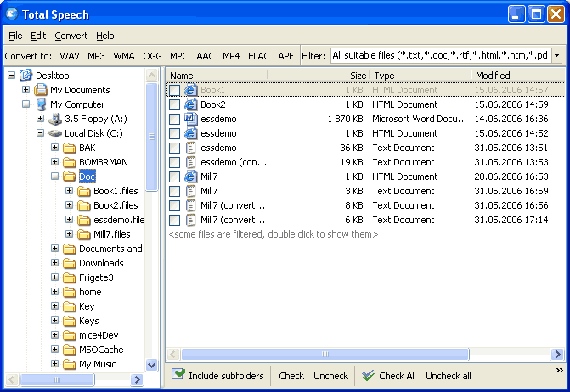Click the double-checkmark icon beside Check All

(368, 376)
